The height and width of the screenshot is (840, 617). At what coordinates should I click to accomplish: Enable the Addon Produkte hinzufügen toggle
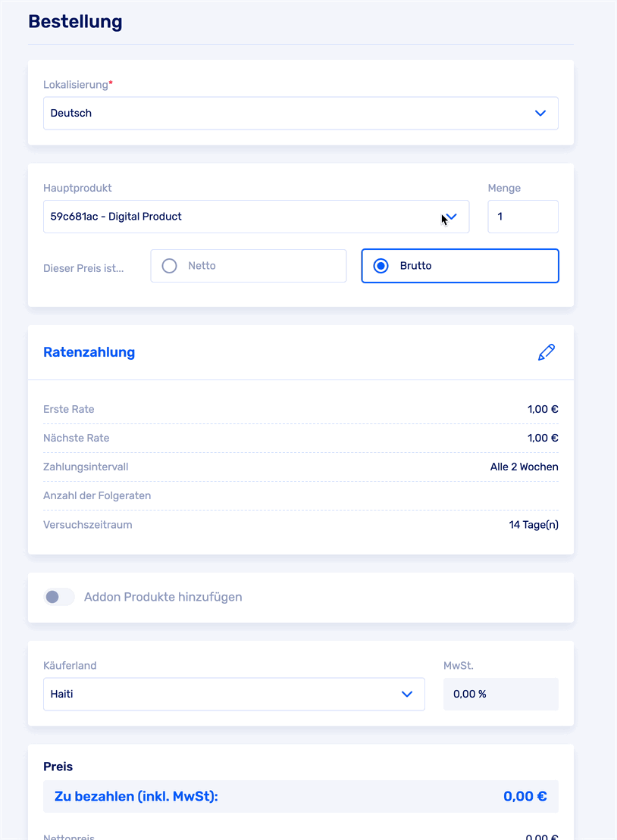59,597
